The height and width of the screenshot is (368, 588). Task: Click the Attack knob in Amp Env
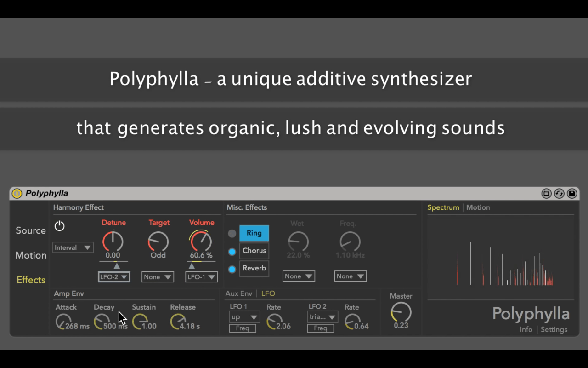point(63,322)
